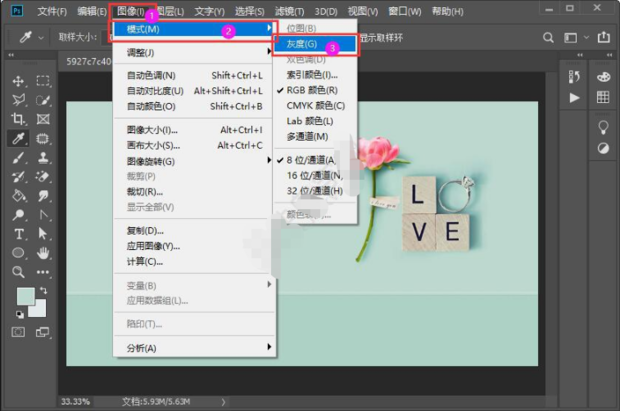Select the Eraser tool

(43, 176)
